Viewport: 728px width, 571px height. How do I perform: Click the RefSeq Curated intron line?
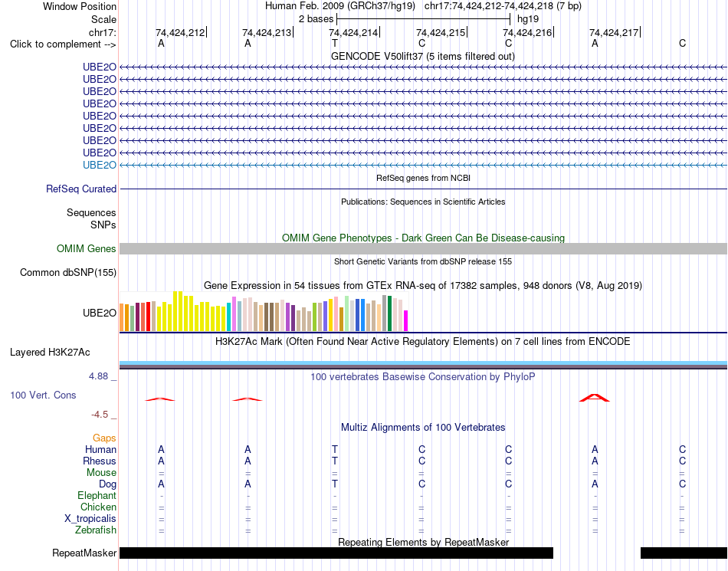point(423,189)
